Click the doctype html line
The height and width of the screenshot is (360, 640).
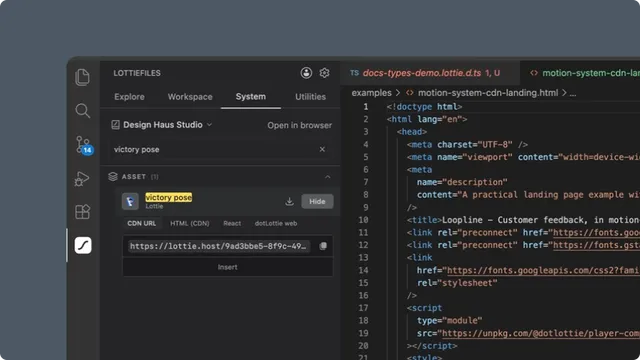coord(424,107)
